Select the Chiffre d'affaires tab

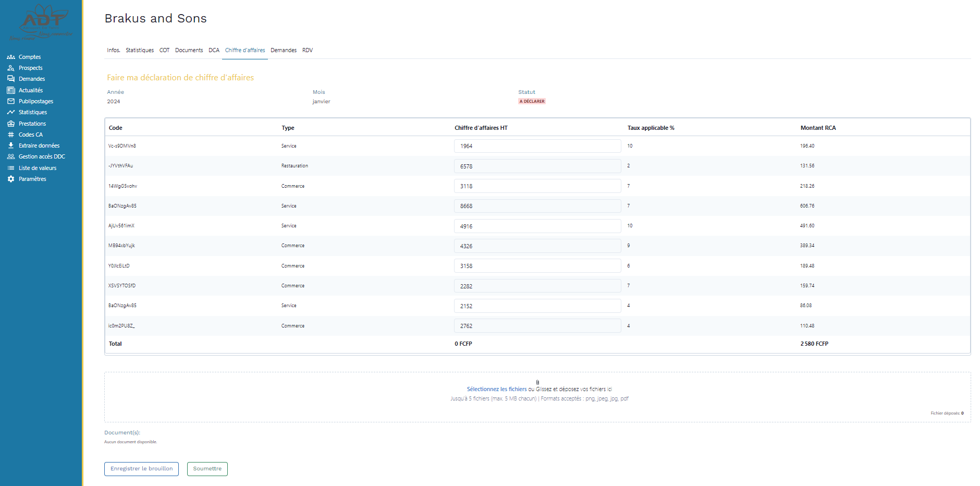[245, 50]
